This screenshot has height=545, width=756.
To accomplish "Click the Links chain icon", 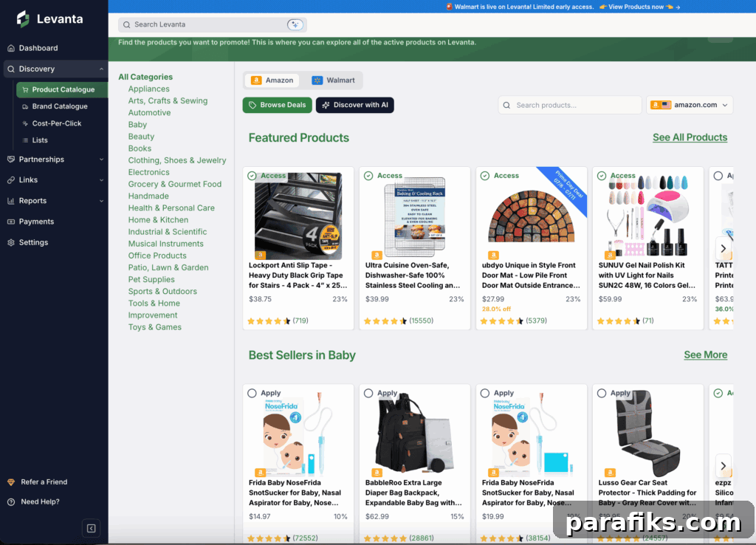I will tap(11, 180).
